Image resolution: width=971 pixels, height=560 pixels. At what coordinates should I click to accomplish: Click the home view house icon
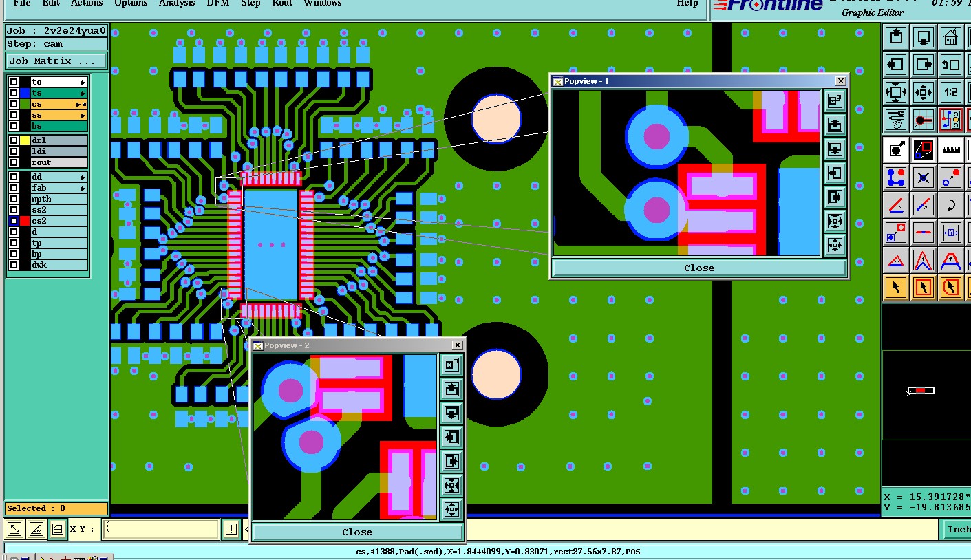(951, 37)
